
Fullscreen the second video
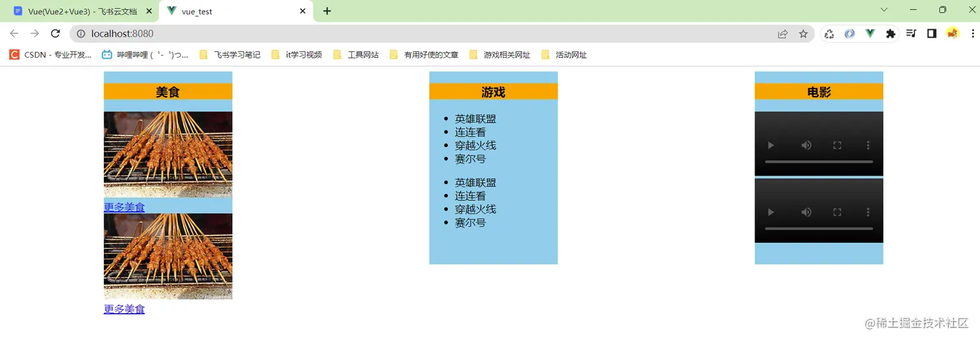[837, 212]
